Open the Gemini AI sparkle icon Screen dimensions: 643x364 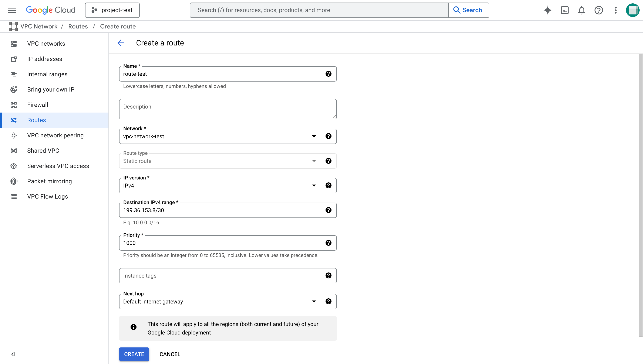click(x=547, y=10)
